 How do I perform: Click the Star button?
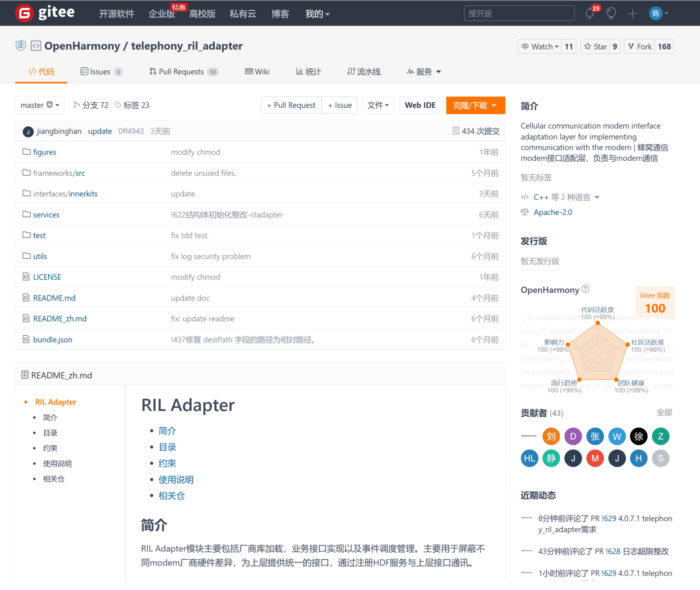595,46
